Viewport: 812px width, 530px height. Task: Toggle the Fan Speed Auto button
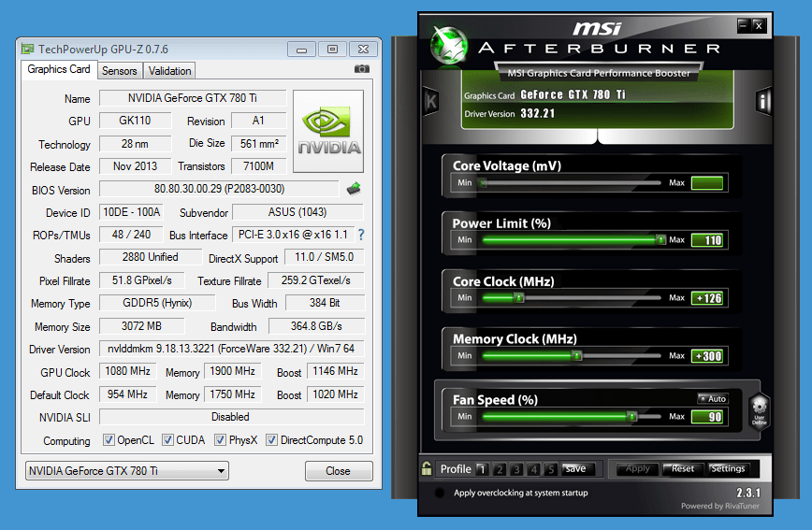(x=711, y=399)
